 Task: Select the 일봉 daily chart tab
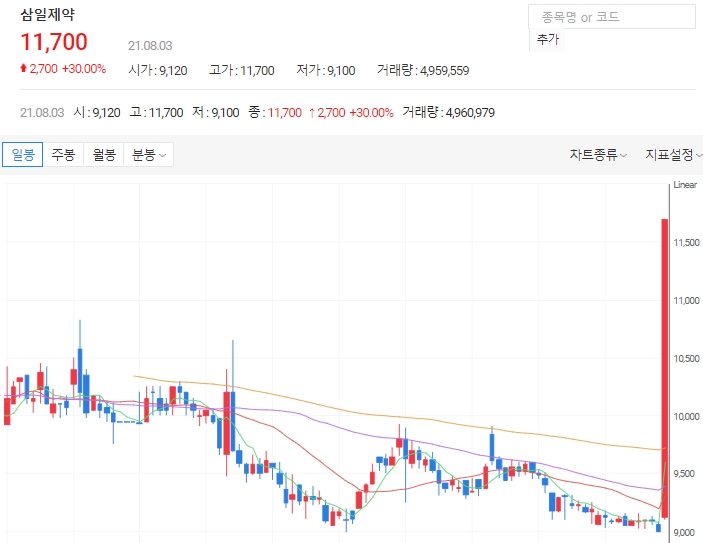point(22,155)
